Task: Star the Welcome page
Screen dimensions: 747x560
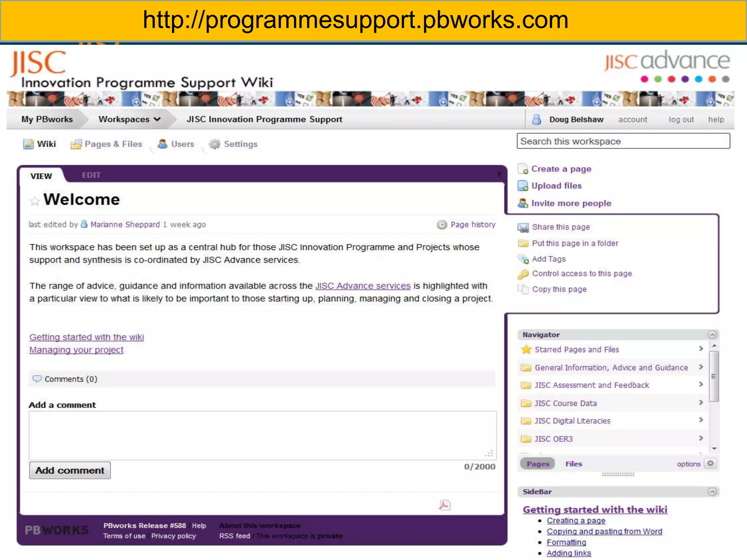Action: 34,201
